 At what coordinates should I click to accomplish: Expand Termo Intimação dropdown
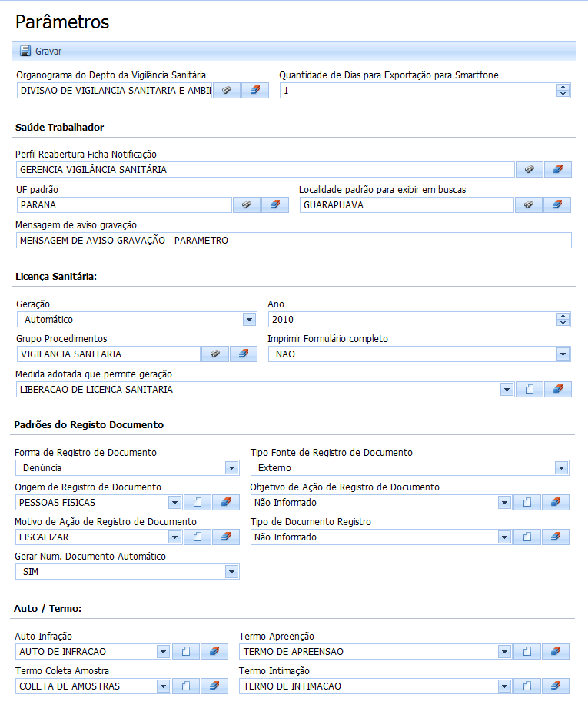tap(504, 686)
